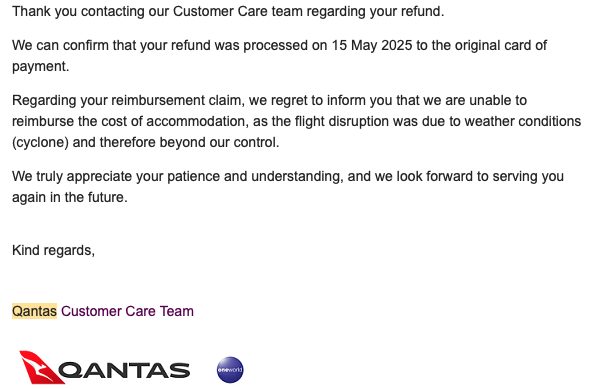
Task: Click the word payment ending second paragraph
Action: coord(40,67)
